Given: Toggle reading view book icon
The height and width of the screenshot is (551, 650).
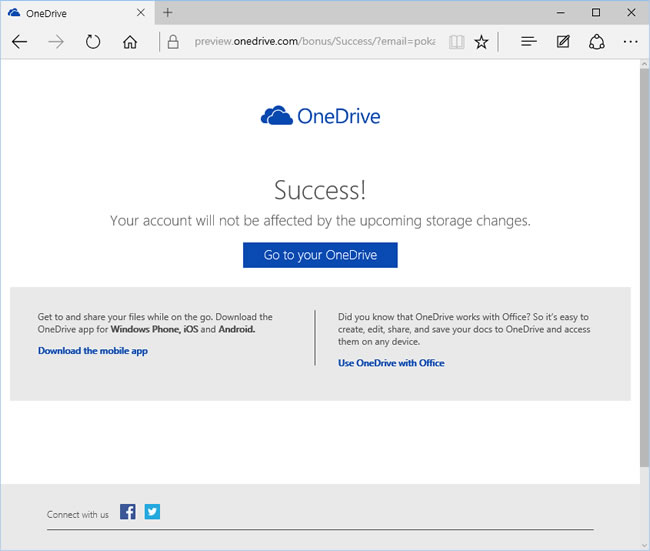Looking at the screenshot, I should pos(456,42).
